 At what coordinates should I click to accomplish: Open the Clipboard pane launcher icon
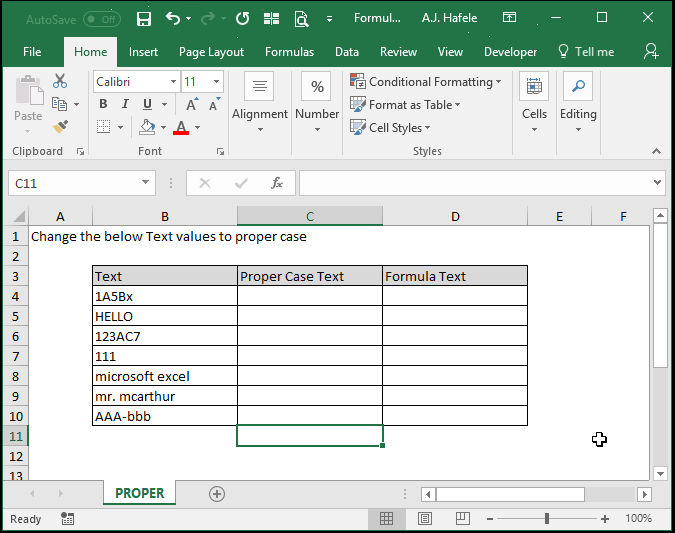click(81, 151)
